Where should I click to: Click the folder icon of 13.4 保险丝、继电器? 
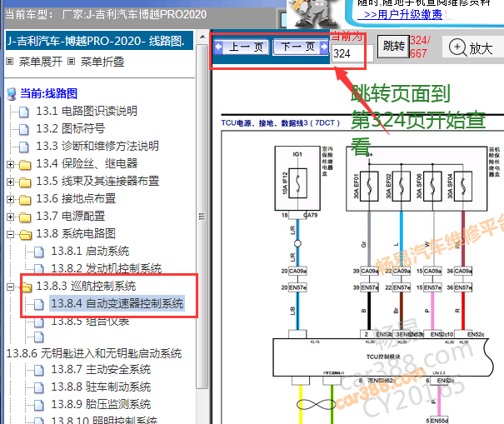(25, 165)
